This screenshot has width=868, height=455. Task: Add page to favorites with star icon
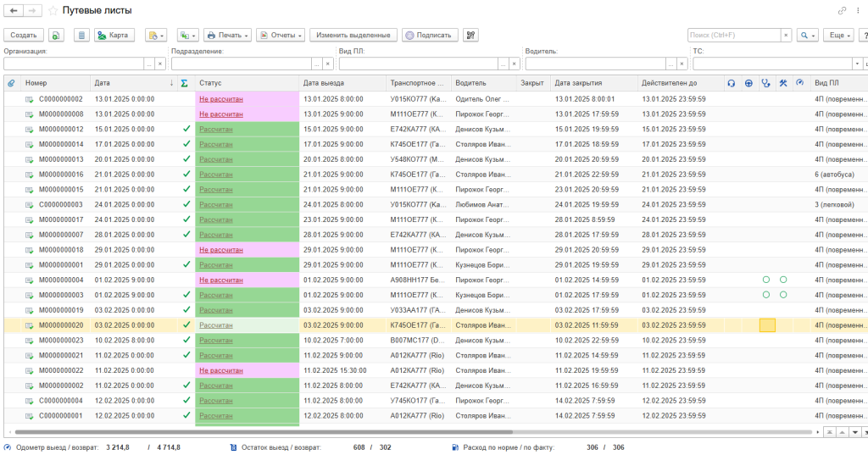pos(53,10)
